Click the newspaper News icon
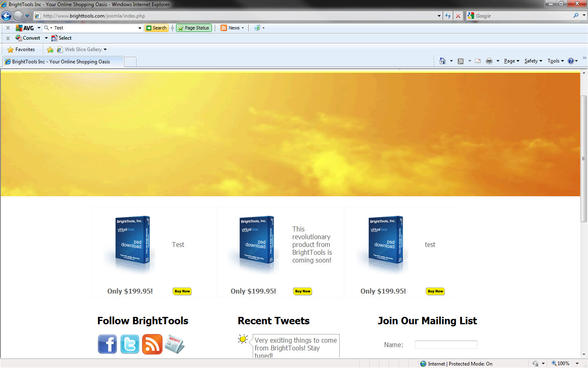 pyautogui.click(x=175, y=344)
